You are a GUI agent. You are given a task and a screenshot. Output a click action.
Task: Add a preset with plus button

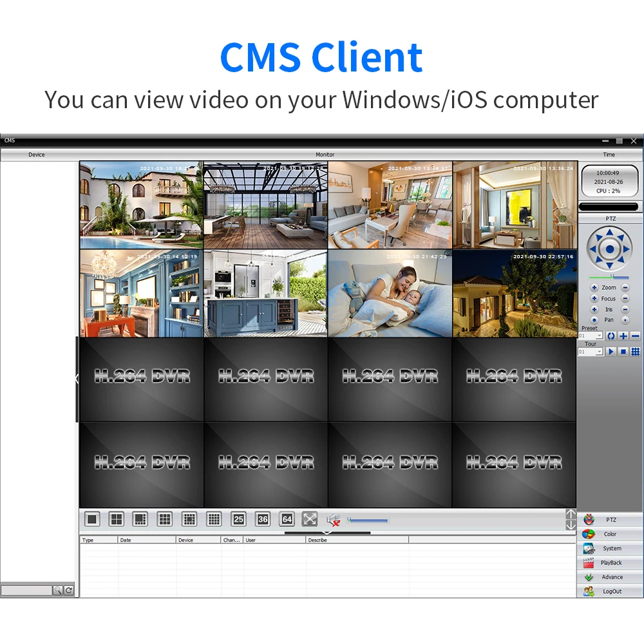point(623,336)
